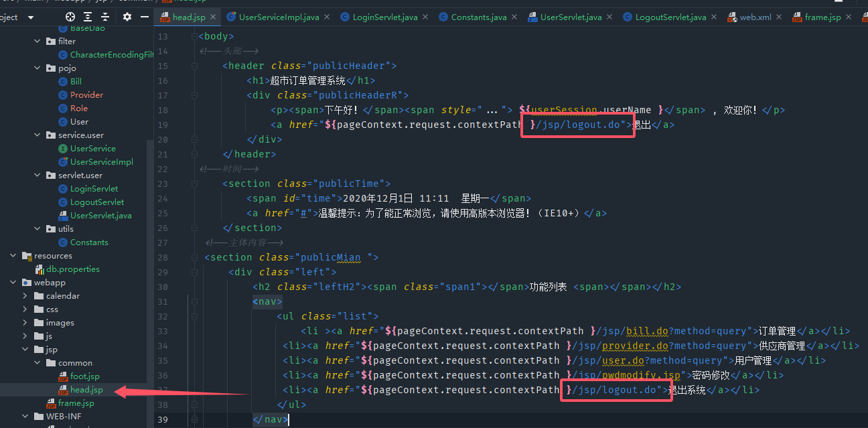Close the UserServiceImpl.java tab
Screen dimensions: 868x428
326,17
